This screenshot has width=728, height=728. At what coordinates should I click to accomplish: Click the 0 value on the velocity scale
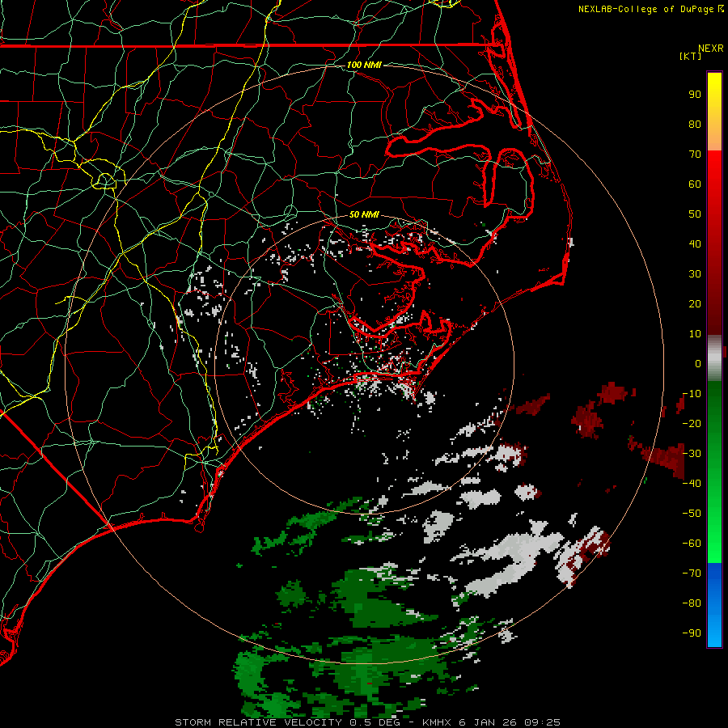(x=698, y=363)
